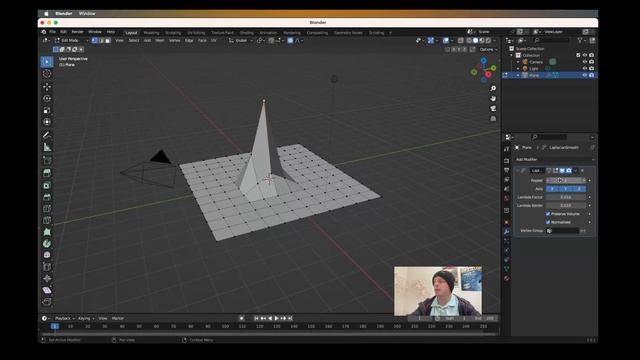Click the Lambda Border value field
This screenshot has height=360, width=640.
tap(566, 205)
